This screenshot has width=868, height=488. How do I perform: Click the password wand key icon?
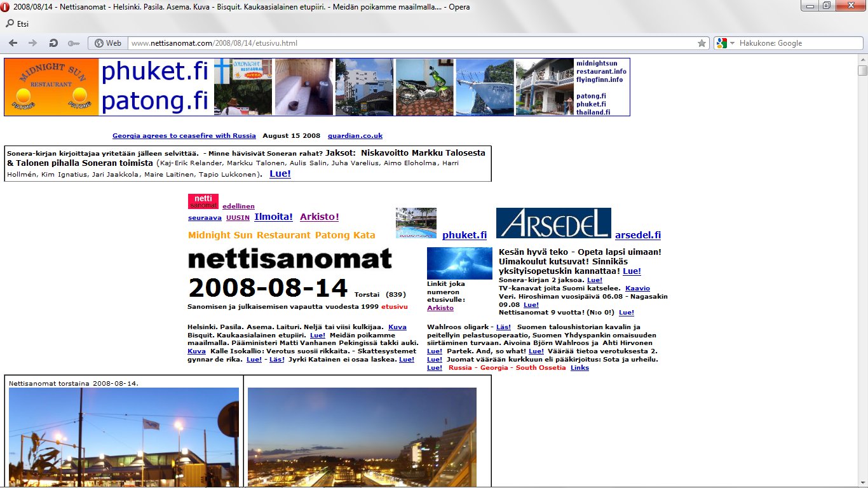[x=73, y=43]
